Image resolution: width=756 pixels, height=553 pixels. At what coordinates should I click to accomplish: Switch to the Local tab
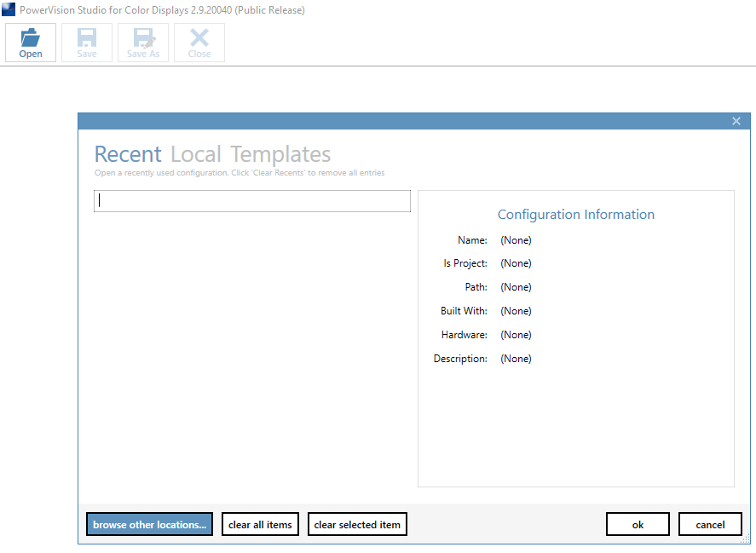[196, 154]
